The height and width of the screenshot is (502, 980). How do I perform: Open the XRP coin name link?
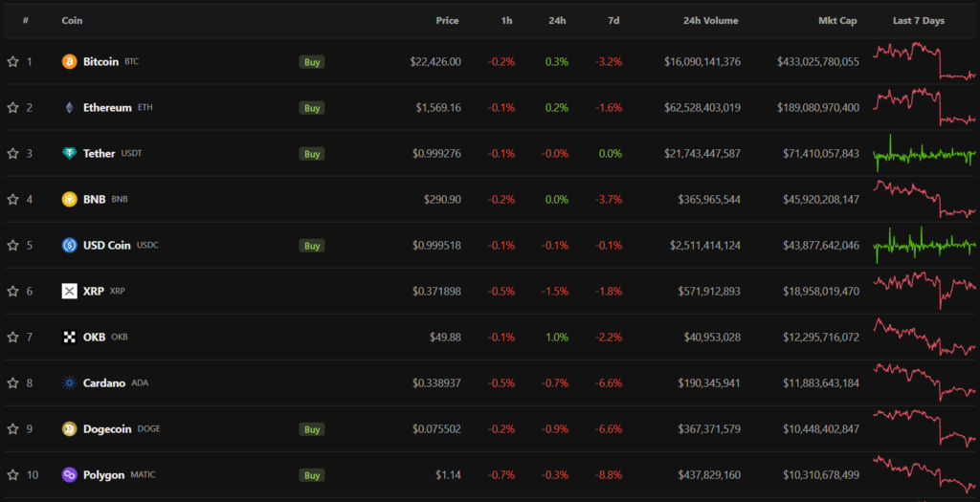click(94, 291)
